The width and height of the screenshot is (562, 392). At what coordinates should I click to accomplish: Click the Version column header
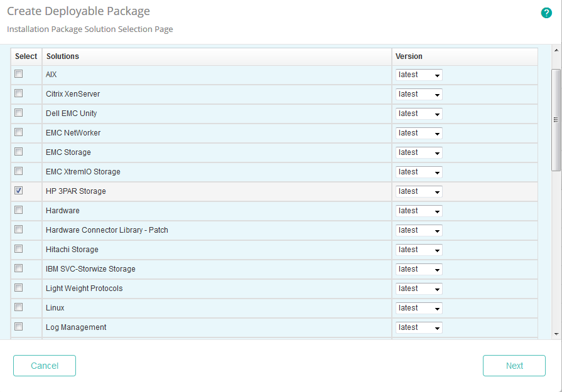click(409, 56)
